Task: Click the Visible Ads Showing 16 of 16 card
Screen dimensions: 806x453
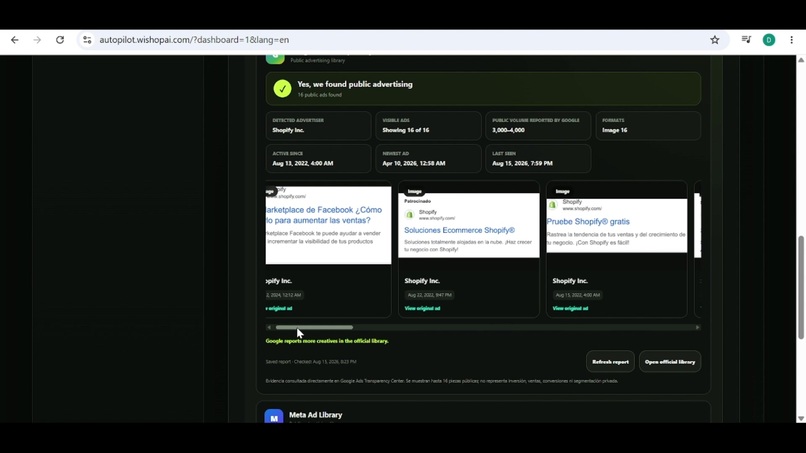Action: click(428, 125)
